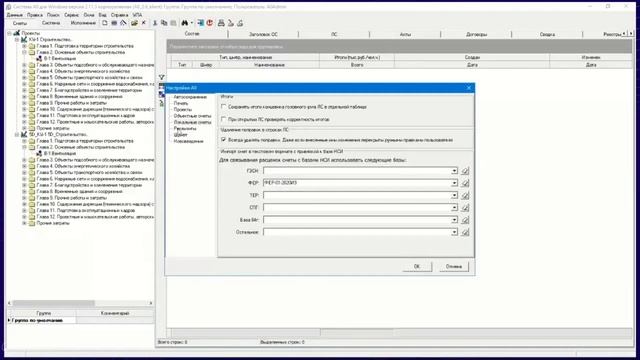The image size is (640, 360).
Task: Switch to the Сводка tab
Action: pyautogui.click(x=547, y=34)
